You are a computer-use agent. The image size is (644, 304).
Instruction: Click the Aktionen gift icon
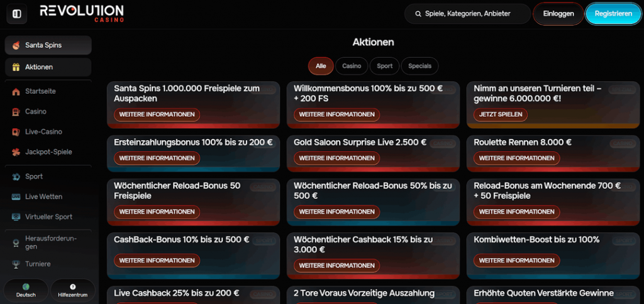[x=16, y=67]
